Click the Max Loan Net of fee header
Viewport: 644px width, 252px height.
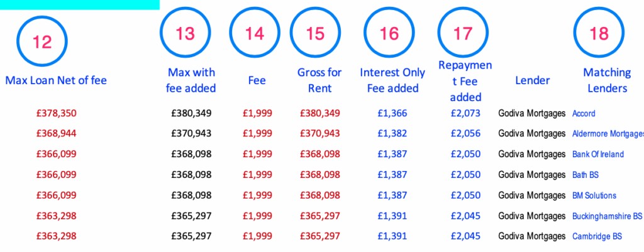[x=56, y=80]
